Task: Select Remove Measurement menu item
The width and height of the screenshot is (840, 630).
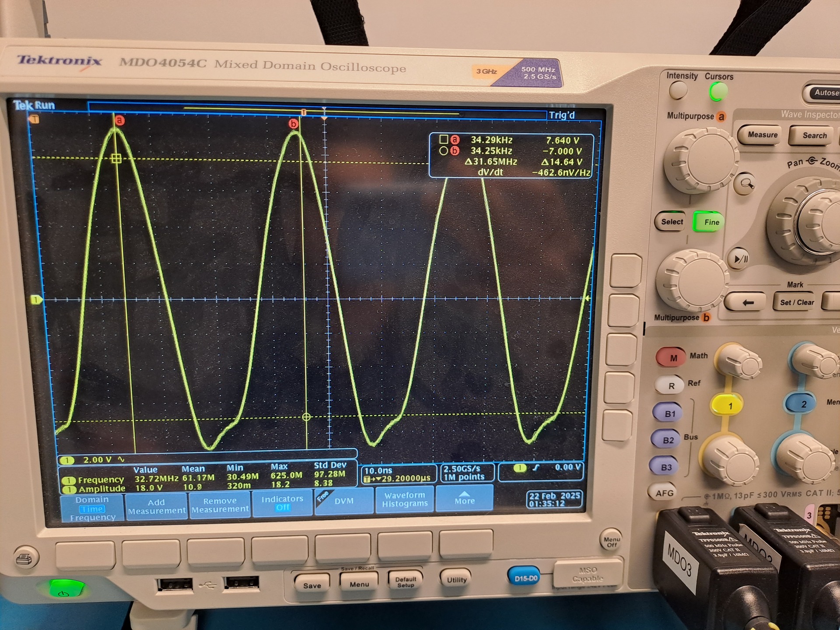Action: point(220,505)
